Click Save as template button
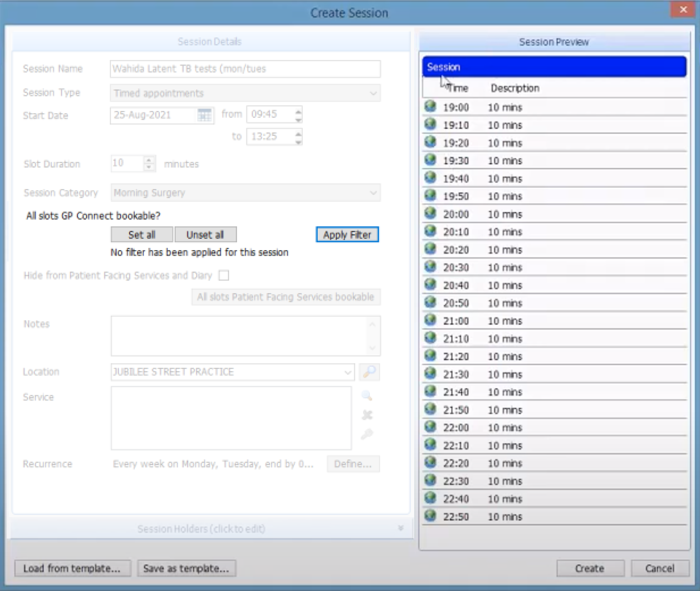This screenshot has width=700, height=591. tap(186, 568)
